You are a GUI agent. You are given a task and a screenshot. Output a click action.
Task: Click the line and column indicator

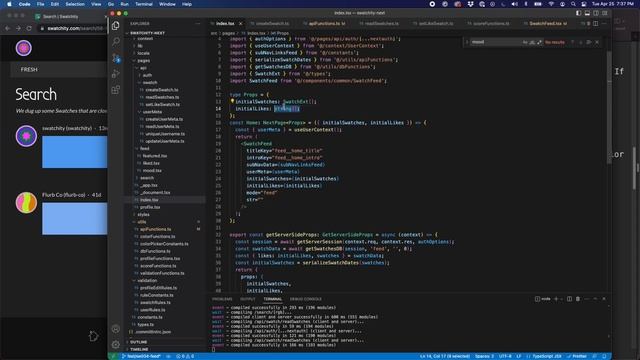coord(445,356)
